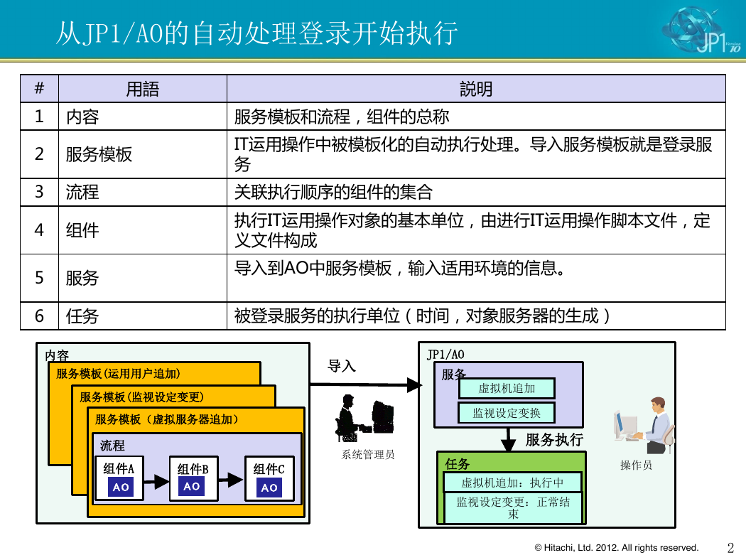Click description starting IT运用操作中被模板化

coord(473,154)
